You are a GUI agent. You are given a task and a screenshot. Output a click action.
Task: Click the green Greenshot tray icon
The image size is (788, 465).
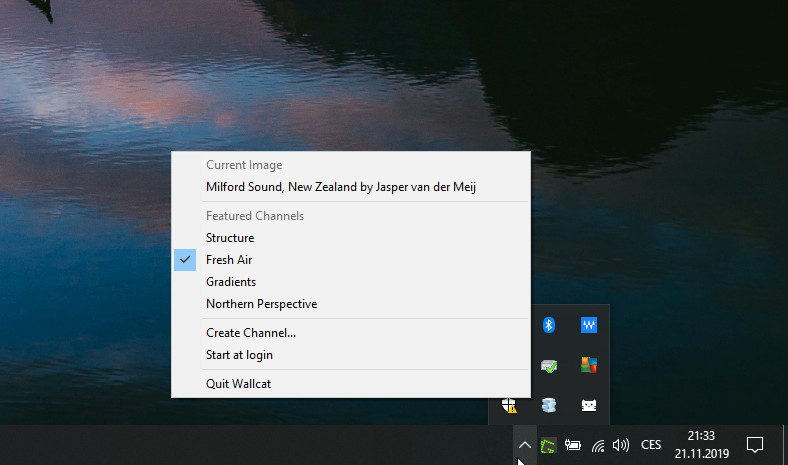[x=548, y=445]
